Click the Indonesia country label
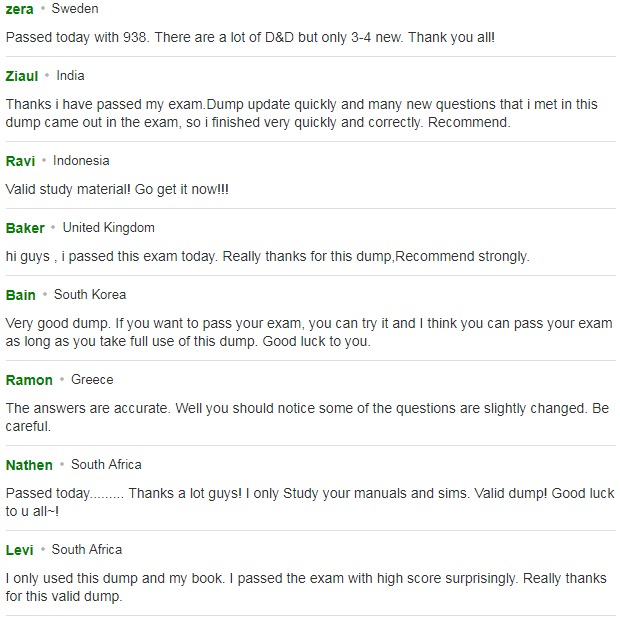This screenshot has height=619, width=620. (x=81, y=161)
